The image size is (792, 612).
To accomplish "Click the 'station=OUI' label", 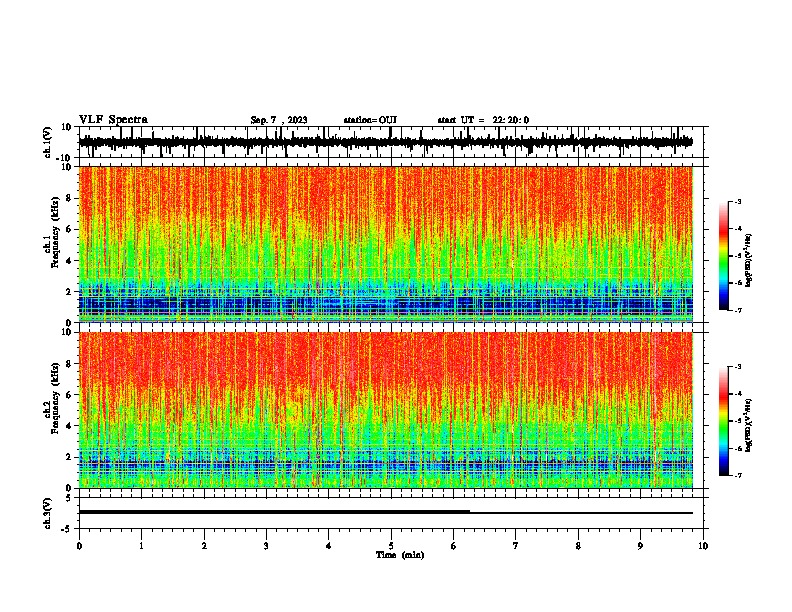I will [370, 120].
